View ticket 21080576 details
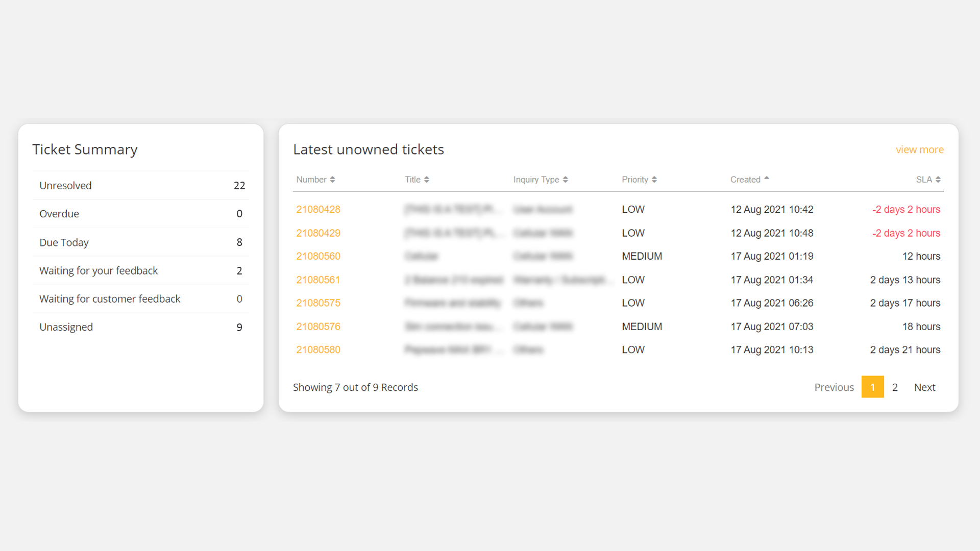Screen dimensions: 980x551 (x=318, y=327)
